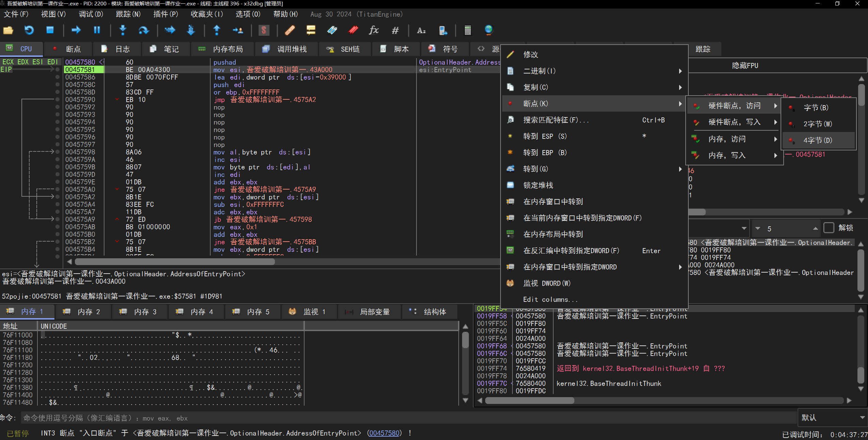Click the UNICODE column header in dump

[x=171, y=326]
